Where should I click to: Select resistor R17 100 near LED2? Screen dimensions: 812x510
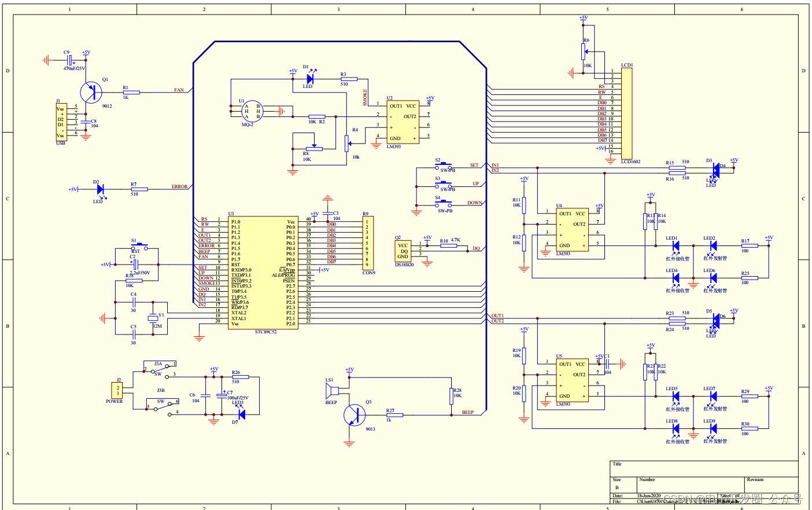(x=750, y=246)
